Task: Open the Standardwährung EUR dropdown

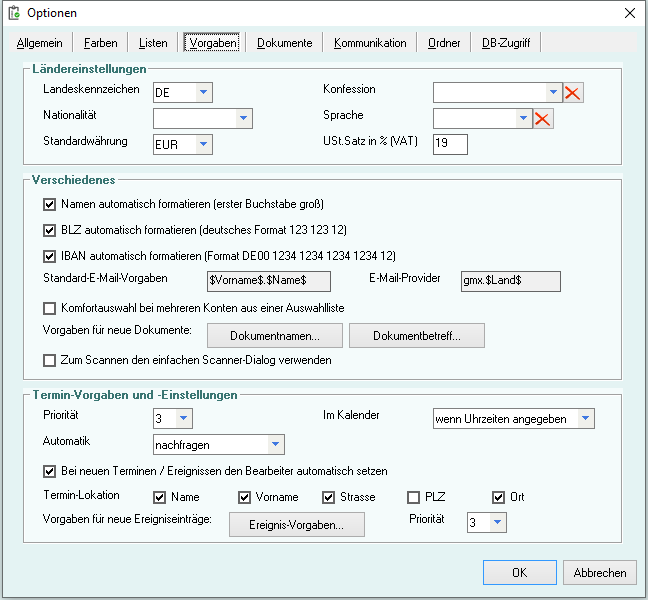Action: 203,145
